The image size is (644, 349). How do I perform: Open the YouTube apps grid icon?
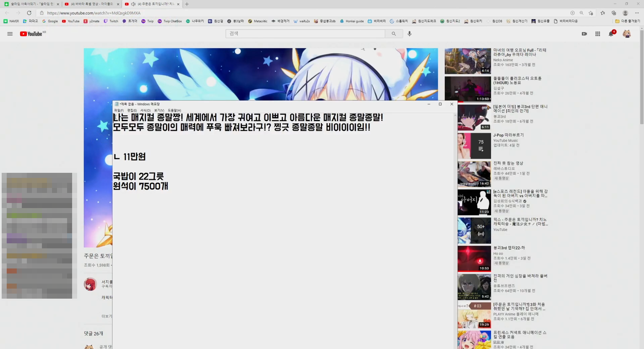click(x=598, y=34)
